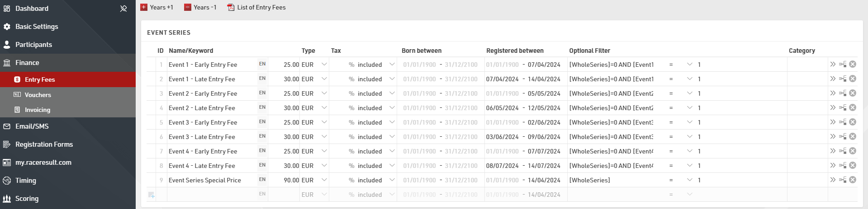The width and height of the screenshot is (868, 209).
Task: Open the operator dropdown for Event Series Special Price
Action: tap(689, 180)
